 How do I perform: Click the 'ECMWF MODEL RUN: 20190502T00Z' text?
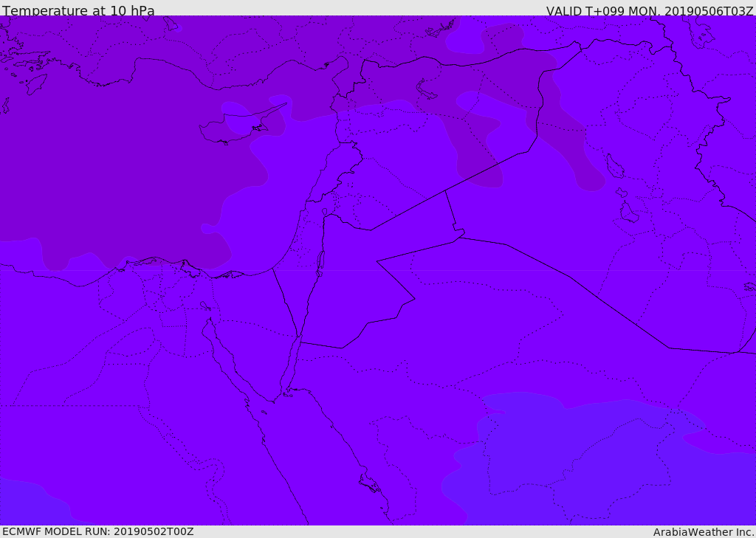(x=98, y=531)
